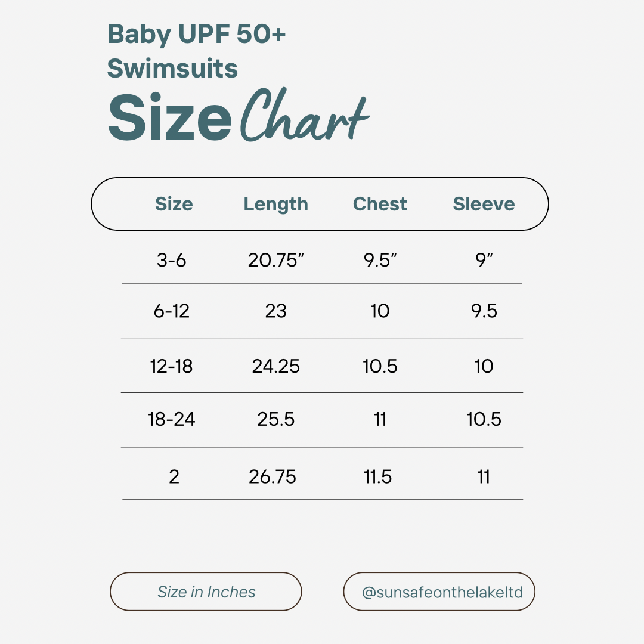Select the 6-12 size row label
Screen dimensions: 644x644
click(x=172, y=311)
